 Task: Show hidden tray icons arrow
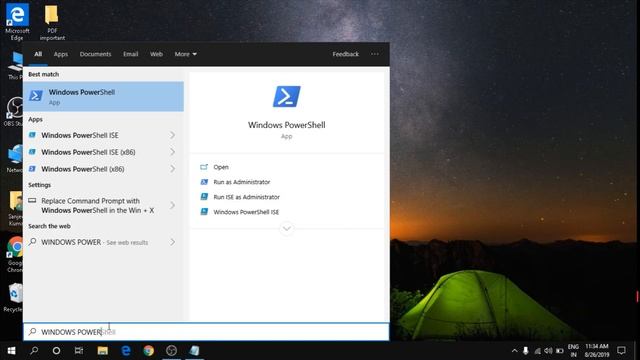click(x=514, y=351)
